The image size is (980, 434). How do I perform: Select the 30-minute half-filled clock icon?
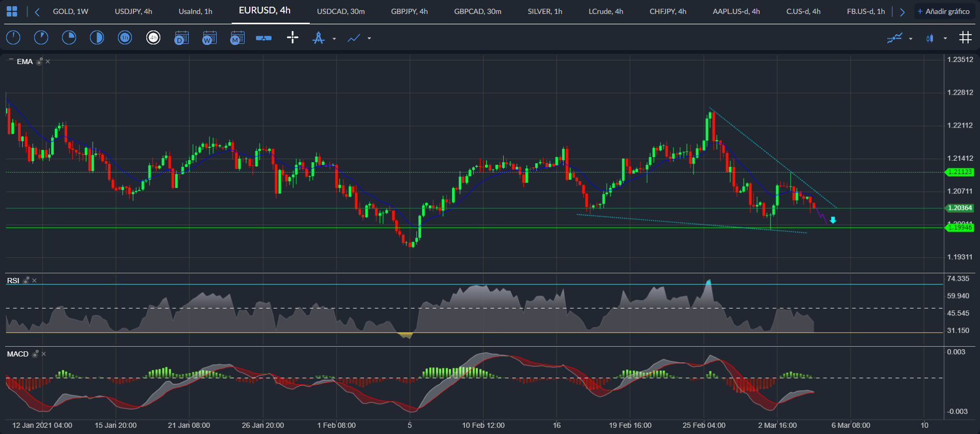97,38
